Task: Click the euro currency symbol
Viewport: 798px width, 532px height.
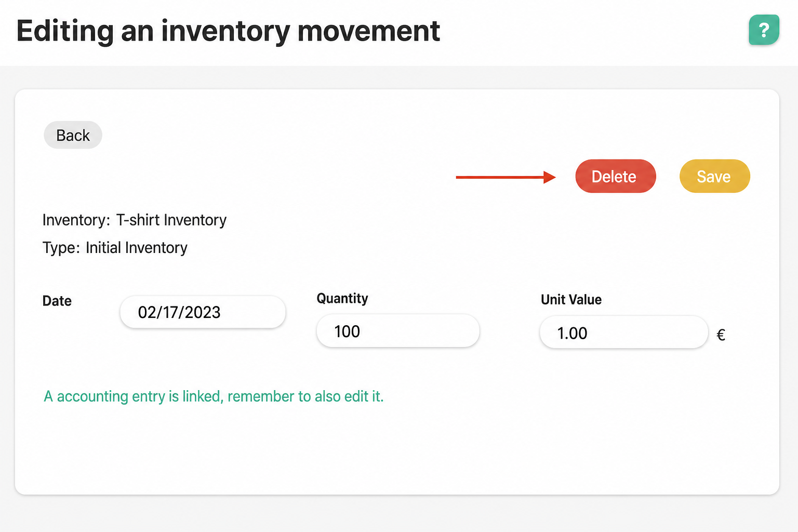Action: 721,335
